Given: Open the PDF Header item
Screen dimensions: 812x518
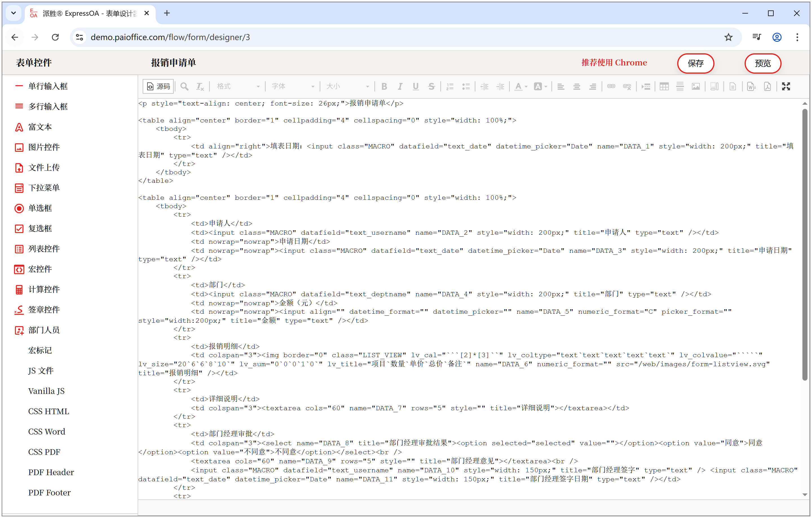Looking at the screenshot, I should pyautogui.click(x=51, y=472).
